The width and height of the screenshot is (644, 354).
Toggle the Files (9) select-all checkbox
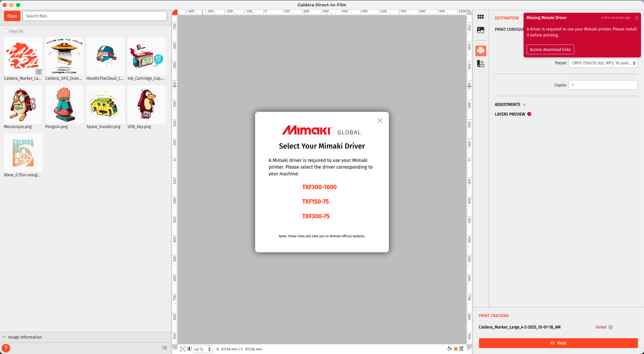[x=6, y=31]
